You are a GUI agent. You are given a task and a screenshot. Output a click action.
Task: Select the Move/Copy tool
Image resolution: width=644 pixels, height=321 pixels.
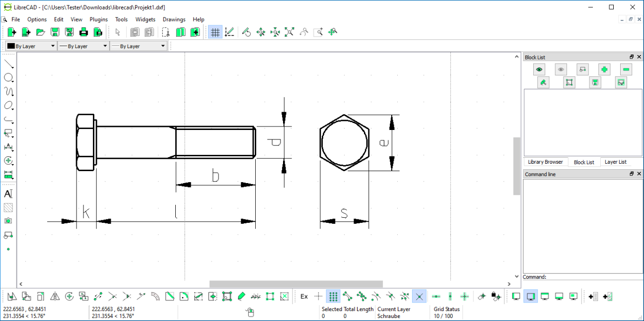[x=11, y=296]
